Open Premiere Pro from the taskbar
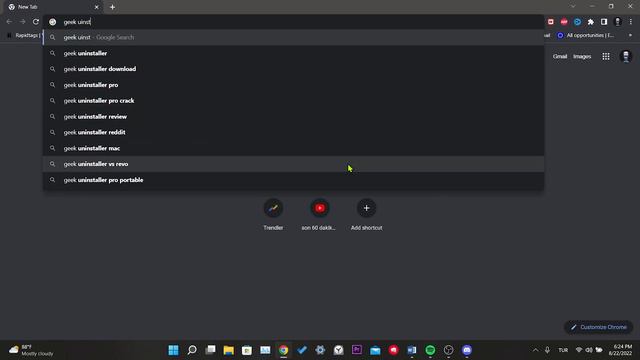 (357, 350)
